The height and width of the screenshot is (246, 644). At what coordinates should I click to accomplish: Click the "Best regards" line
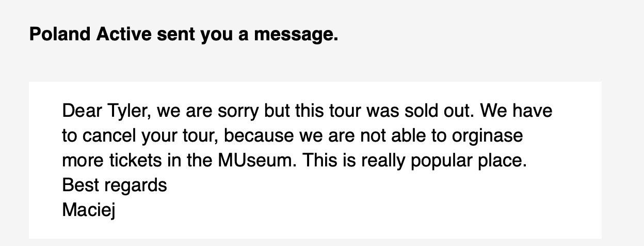(115, 186)
